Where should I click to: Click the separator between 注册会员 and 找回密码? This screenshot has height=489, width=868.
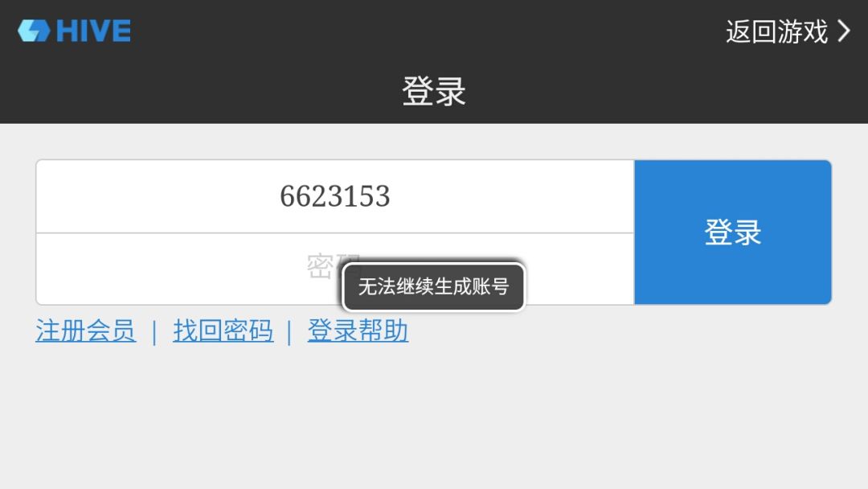(154, 332)
